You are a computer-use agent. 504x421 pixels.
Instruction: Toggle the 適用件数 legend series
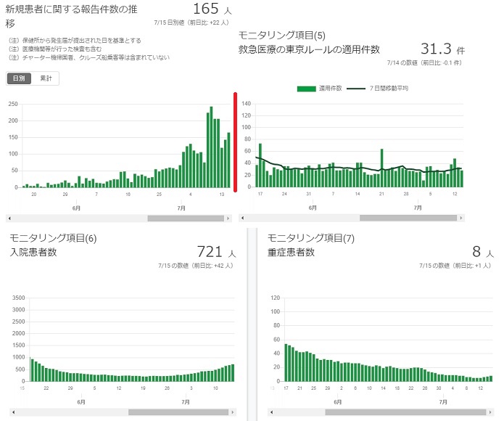(x=315, y=89)
